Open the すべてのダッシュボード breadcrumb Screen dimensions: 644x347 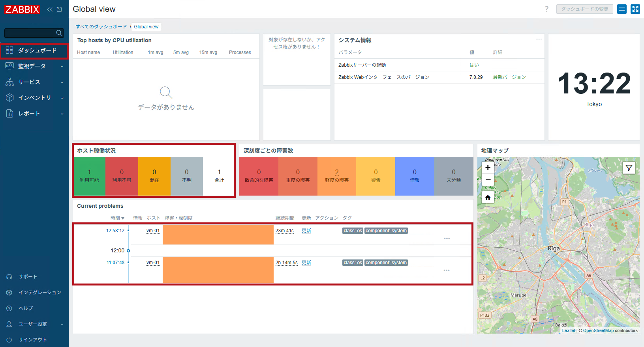[x=101, y=27]
